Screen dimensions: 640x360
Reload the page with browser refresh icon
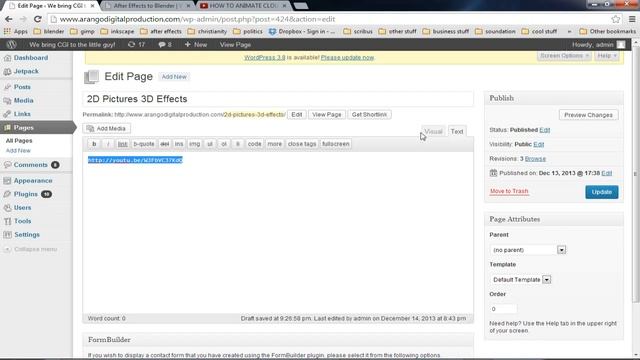click(x=38, y=19)
